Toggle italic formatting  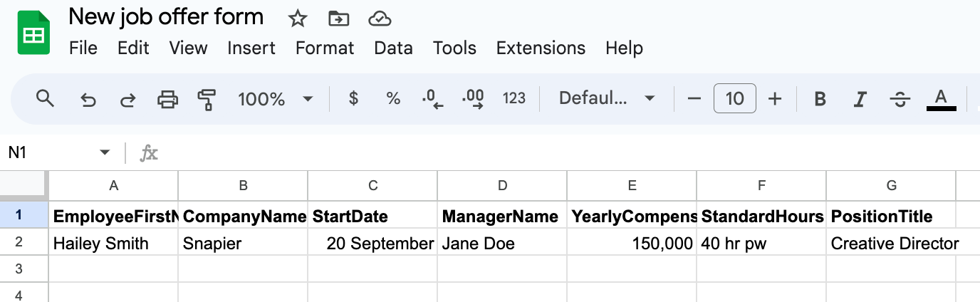pyautogui.click(x=860, y=99)
